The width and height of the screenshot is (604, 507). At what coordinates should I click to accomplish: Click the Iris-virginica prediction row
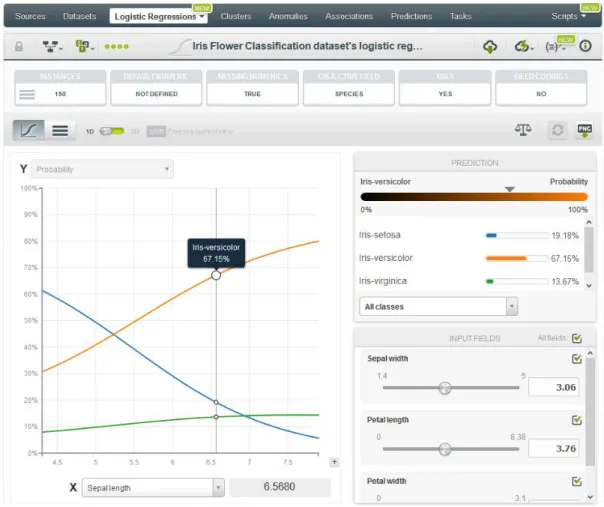tap(469, 281)
